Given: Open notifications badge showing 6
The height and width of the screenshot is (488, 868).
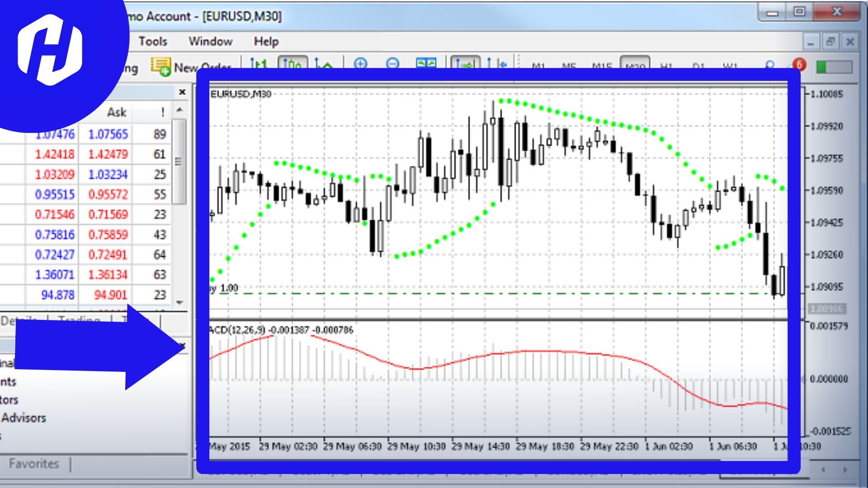Looking at the screenshot, I should (799, 65).
